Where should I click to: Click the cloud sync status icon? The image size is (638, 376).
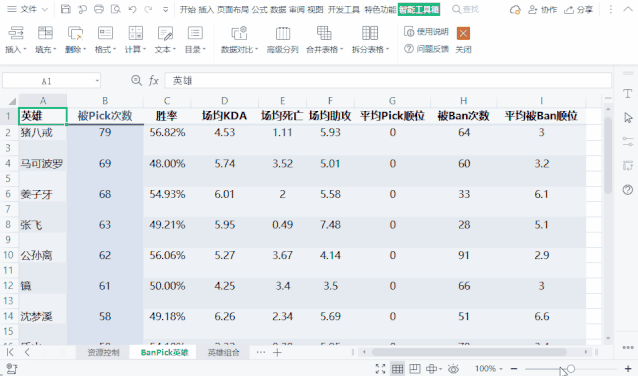[515, 9]
